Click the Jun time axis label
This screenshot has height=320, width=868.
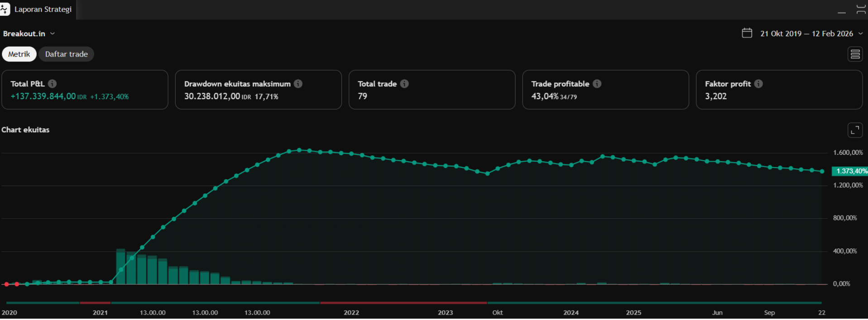[717, 313]
